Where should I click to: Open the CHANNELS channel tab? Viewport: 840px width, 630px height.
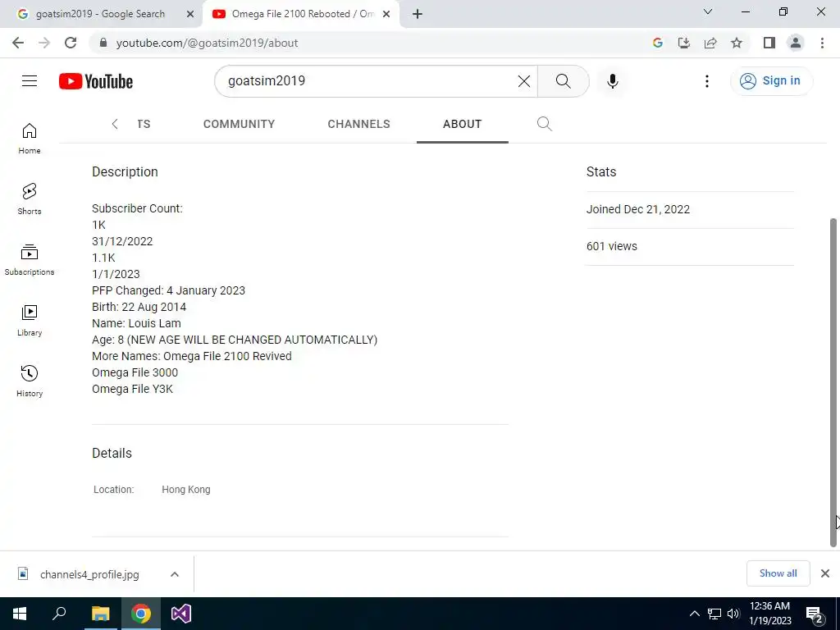point(359,124)
